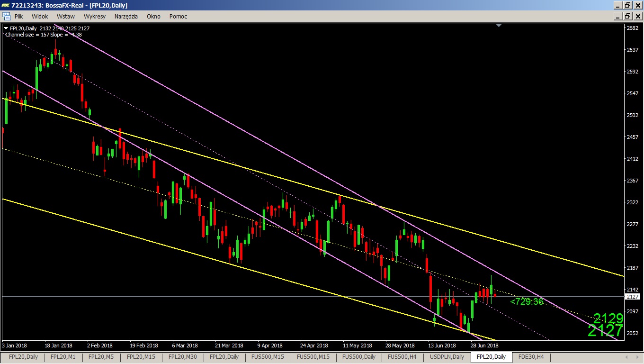The image size is (644, 364).
Task: Open the Plik menu
Action: click(x=19, y=16)
